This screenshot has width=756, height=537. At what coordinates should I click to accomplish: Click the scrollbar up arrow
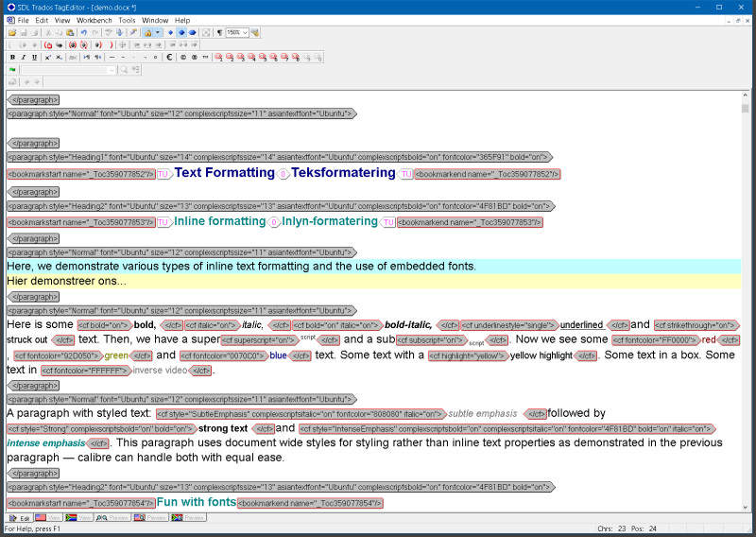pyautogui.click(x=746, y=95)
